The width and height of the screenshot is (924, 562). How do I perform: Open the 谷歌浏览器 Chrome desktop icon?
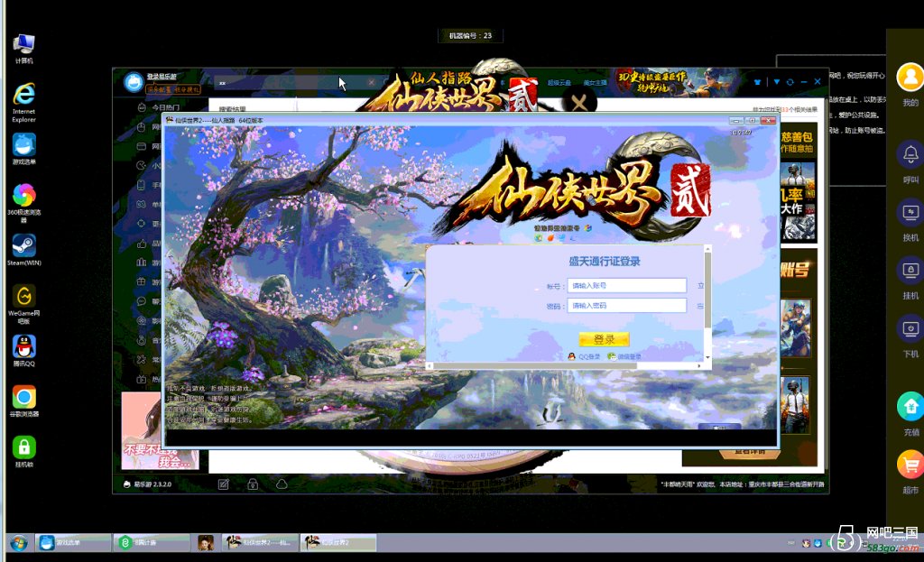click(x=23, y=401)
